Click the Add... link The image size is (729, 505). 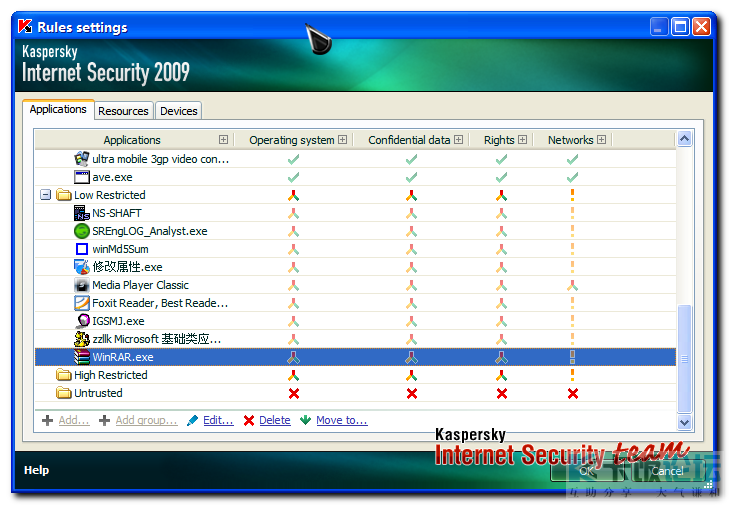pyautogui.click(x=74, y=420)
